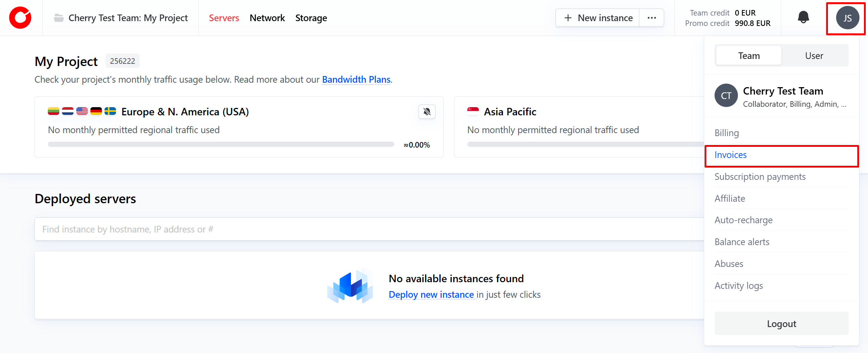Select the Team tab

(749, 56)
